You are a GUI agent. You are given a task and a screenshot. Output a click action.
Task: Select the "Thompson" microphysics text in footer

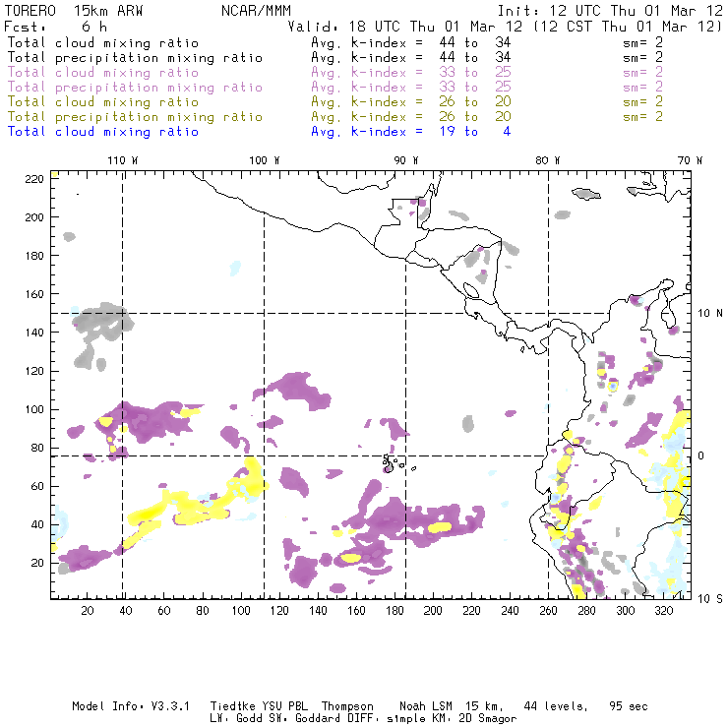tap(347, 706)
